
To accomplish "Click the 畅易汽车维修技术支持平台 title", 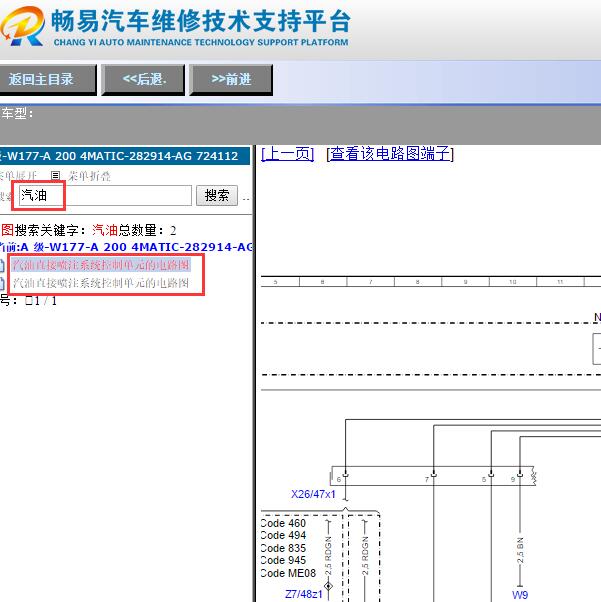I will point(201,21).
